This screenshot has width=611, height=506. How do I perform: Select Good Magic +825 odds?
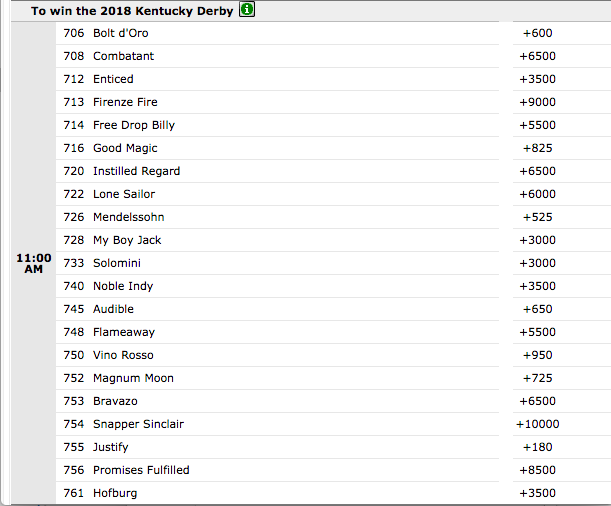537,148
